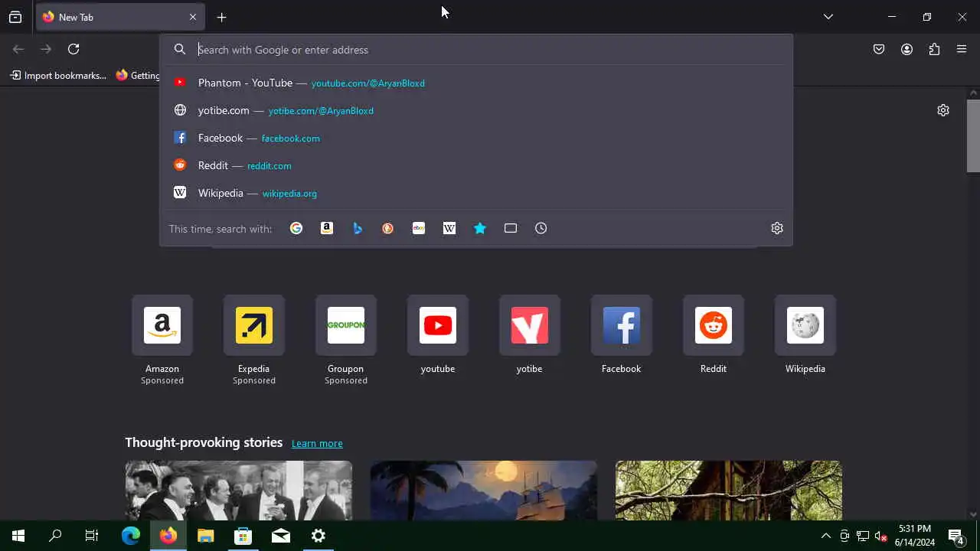Open story card with moonlit ship
Viewport: 980px width, 551px height.
click(484, 491)
